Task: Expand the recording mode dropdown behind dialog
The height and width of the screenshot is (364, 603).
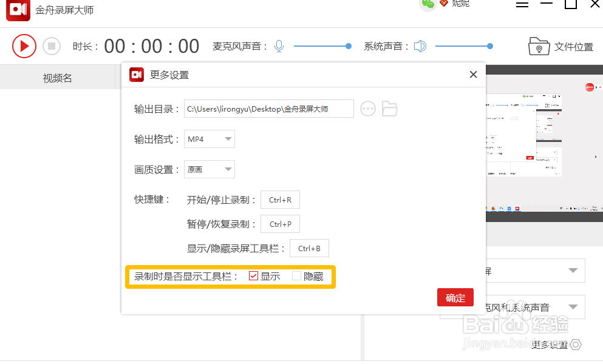Action: tap(573, 271)
